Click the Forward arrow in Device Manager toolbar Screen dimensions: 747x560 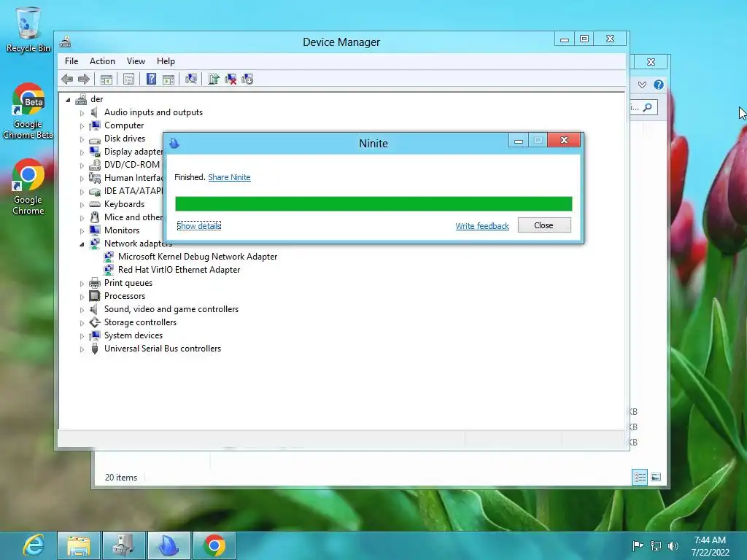click(x=84, y=79)
